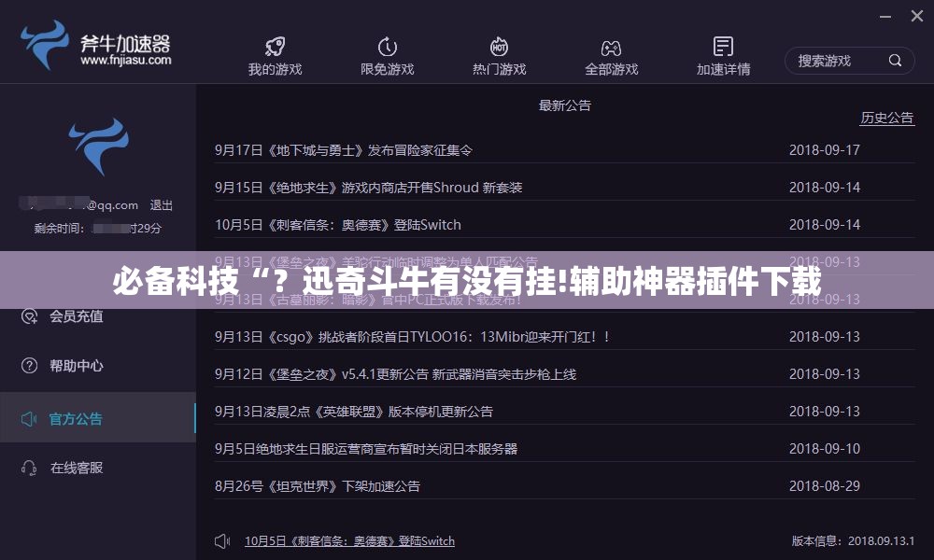Click date 2018-09-10
Viewport: 934px width, 560px height.
coord(825,449)
